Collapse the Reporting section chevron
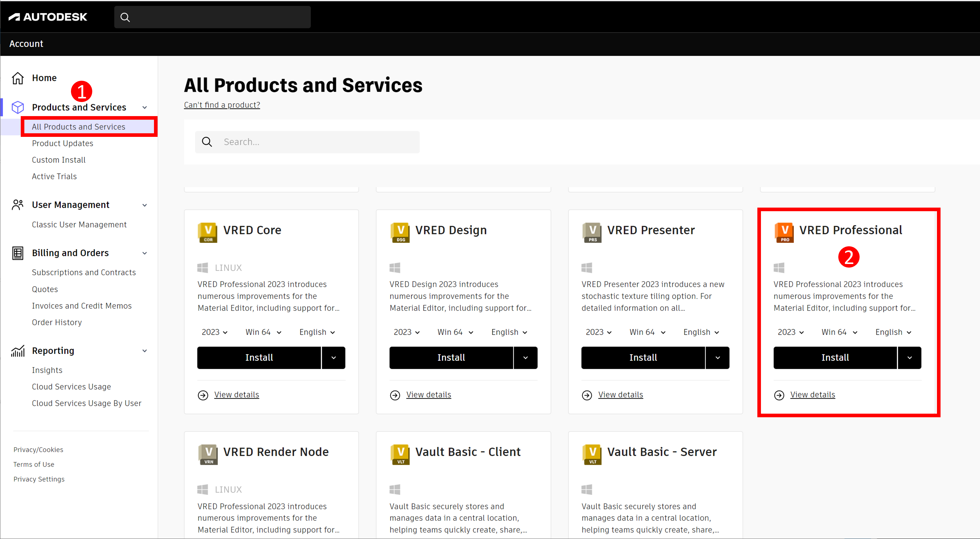 click(x=145, y=351)
